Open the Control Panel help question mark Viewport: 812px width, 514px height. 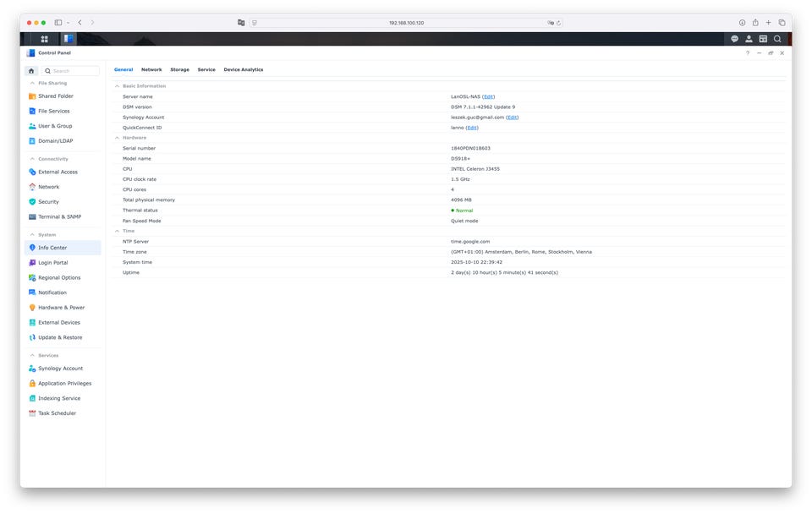coord(747,52)
